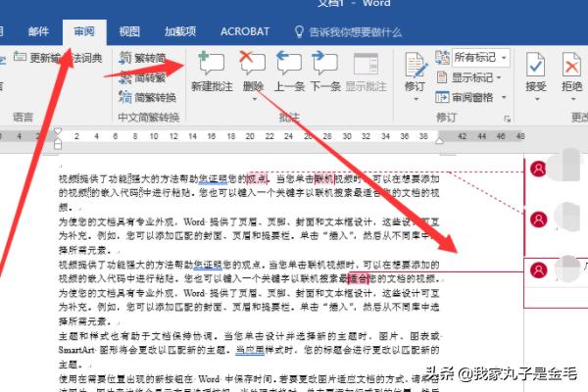Viewport: 588px width, 392px height.
Task: Switch to the View (视图) tab
Action: click(129, 31)
